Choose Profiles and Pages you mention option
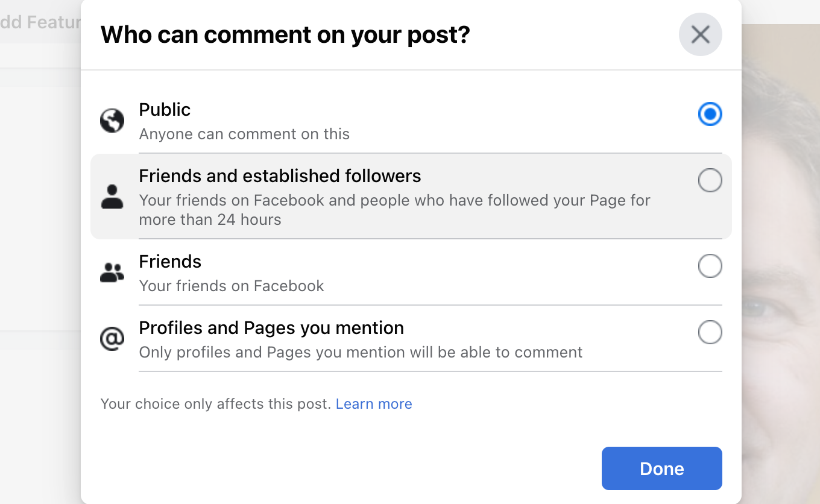The height and width of the screenshot is (504, 820). 710,332
